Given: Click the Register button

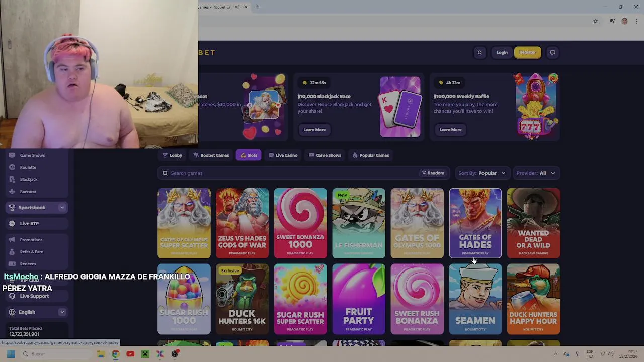Looking at the screenshot, I should tap(528, 52).
